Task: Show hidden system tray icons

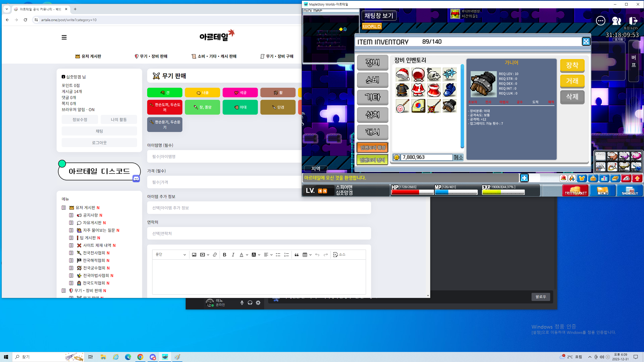Action: 590,357
